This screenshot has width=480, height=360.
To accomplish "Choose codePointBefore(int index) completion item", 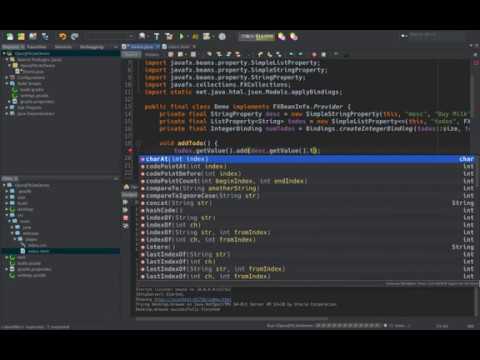I will click(307, 174).
